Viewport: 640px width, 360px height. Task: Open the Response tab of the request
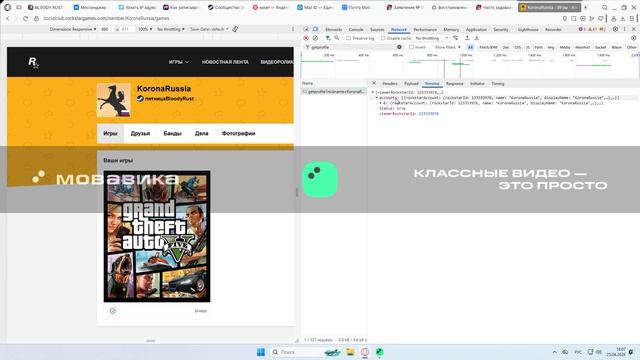[x=455, y=83]
